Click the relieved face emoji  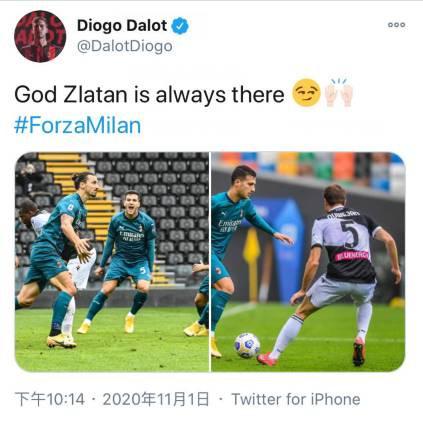(x=306, y=93)
